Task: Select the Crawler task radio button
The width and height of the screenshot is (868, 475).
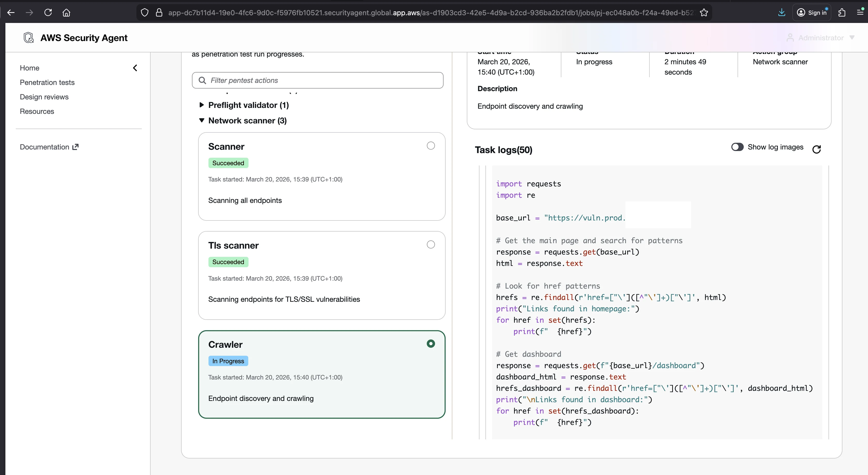Action: 431,344
